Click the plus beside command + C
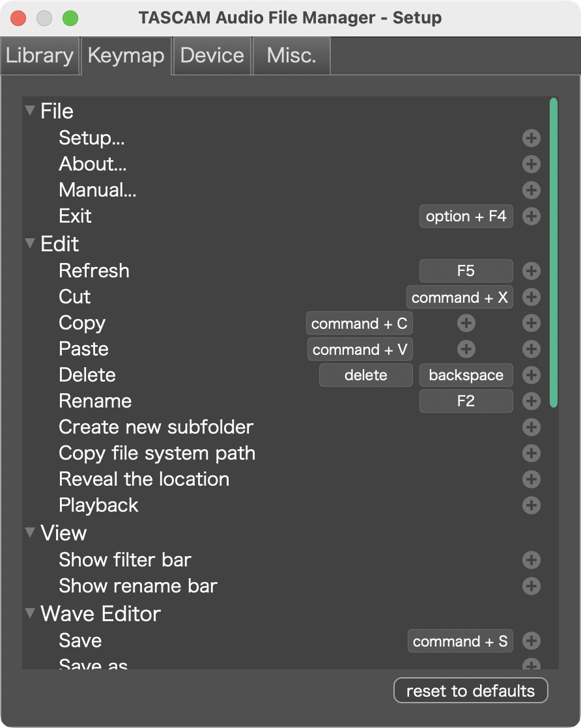The image size is (581, 728). (466, 323)
